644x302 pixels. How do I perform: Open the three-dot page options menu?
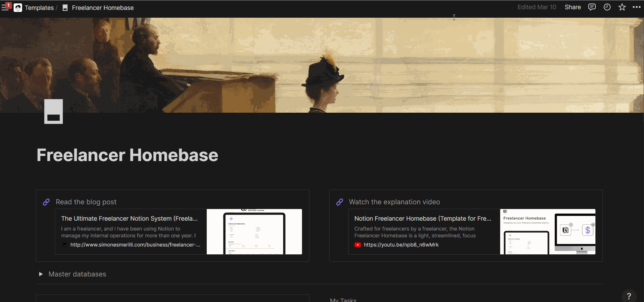[637, 7]
